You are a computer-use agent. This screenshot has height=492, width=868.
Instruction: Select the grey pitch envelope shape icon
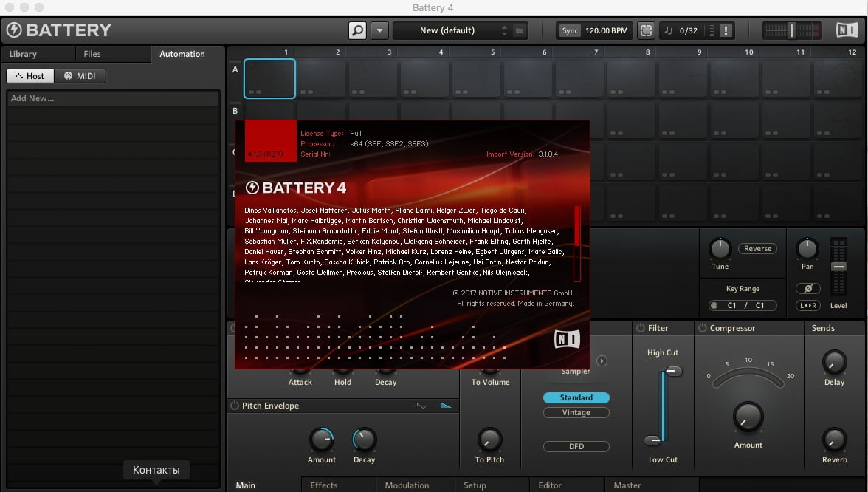pos(424,406)
